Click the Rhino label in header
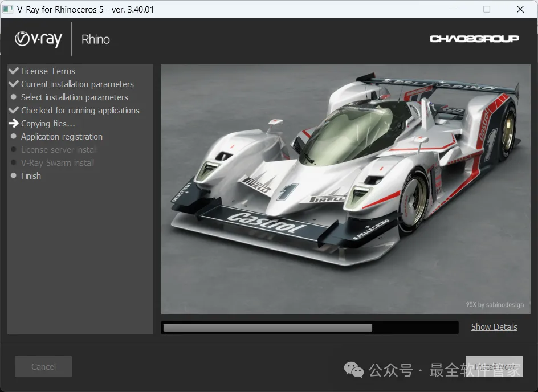The width and height of the screenshot is (538, 392). pos(96,39)
